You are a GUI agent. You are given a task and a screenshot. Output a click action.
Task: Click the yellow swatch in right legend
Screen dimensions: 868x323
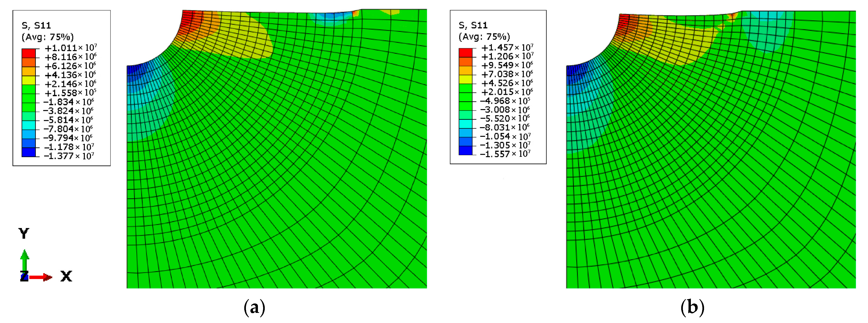click(x=465, y=79)
